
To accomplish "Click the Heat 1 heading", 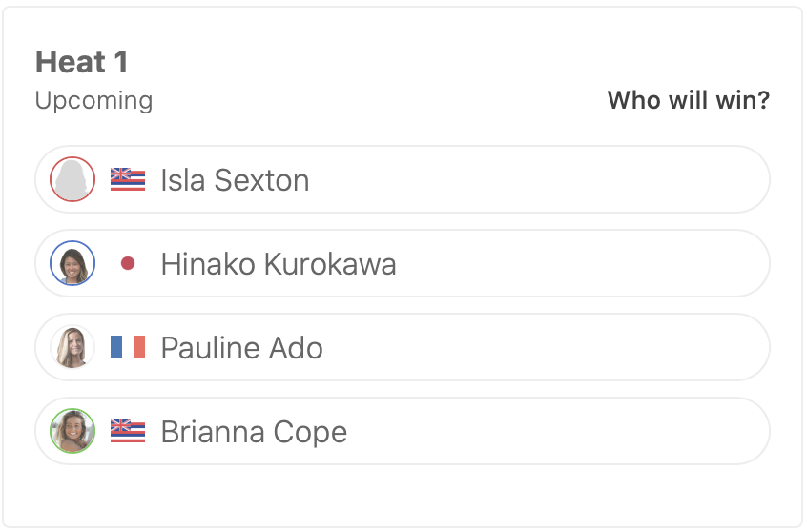I will pos(81,62).
